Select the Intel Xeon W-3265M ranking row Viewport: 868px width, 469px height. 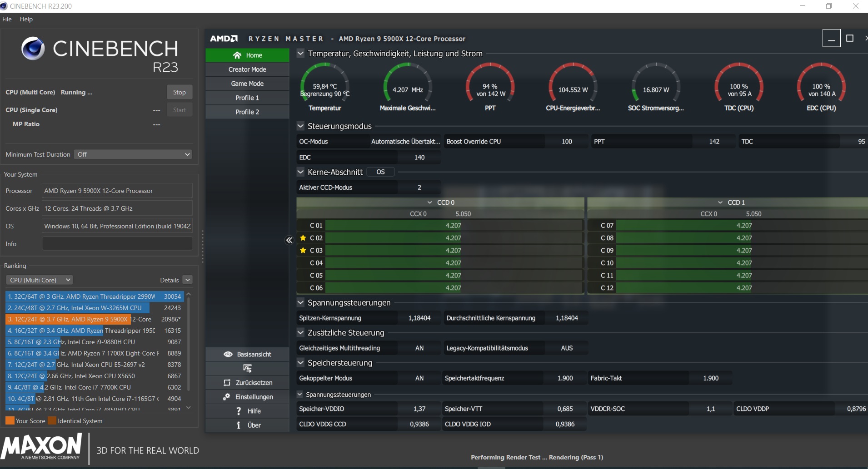point(95,308)
